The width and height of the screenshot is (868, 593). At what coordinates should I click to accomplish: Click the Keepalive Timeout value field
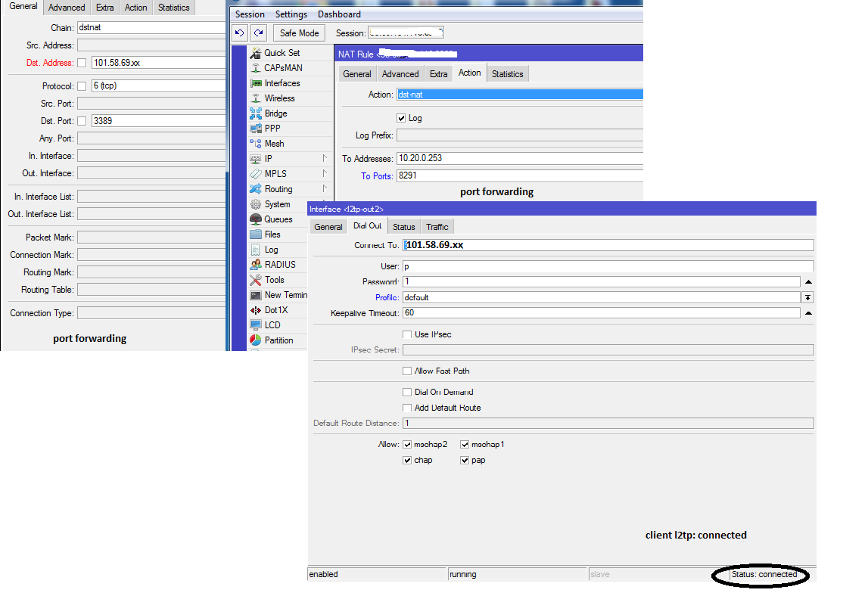pos(601,313)
